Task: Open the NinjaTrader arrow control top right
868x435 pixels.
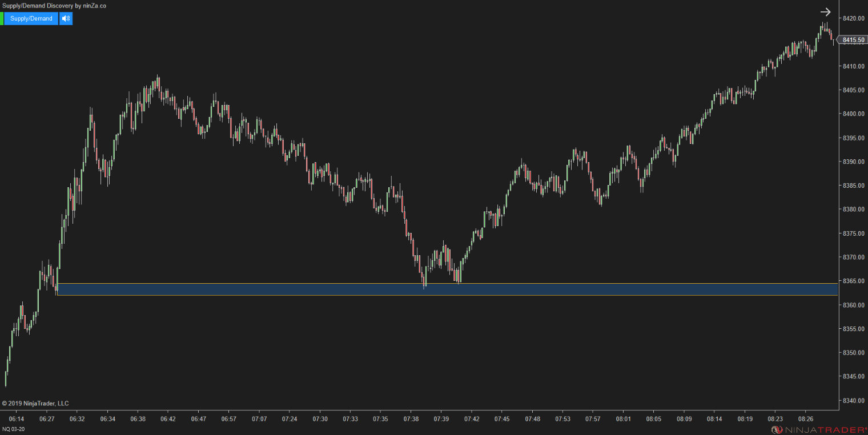Action: coord(826,11)
